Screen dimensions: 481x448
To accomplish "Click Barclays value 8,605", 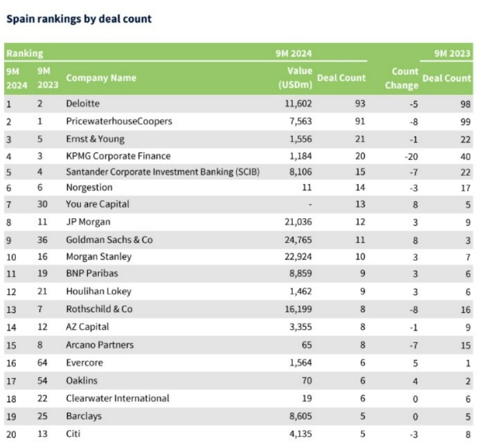I will pyautogui.click(x=300, y=416).
